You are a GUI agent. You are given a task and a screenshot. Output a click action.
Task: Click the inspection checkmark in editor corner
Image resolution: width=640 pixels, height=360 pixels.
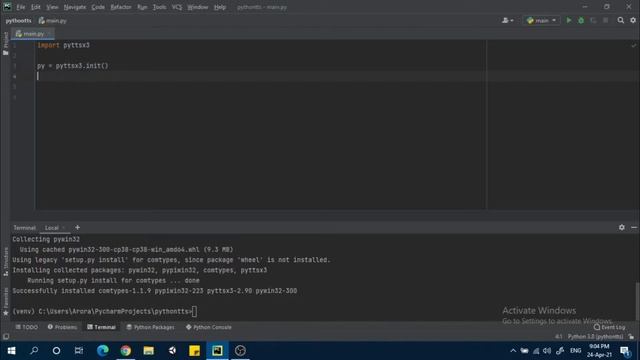(633, 46)
